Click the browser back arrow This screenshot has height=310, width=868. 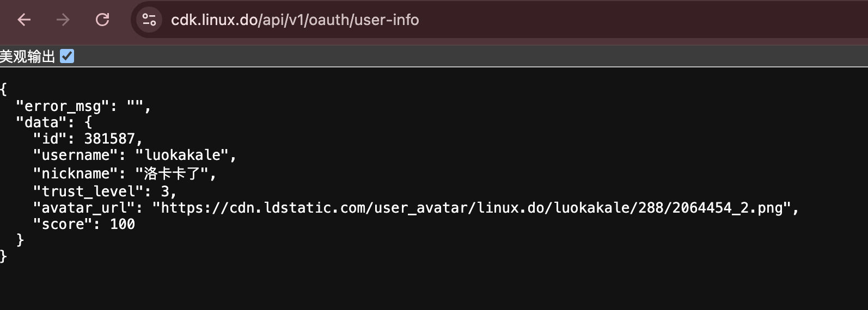click(25, 20)
